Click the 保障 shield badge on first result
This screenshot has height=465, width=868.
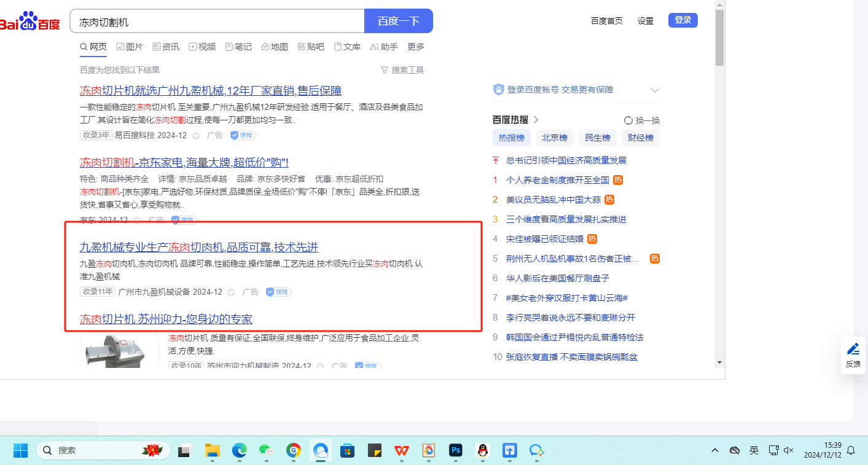click(243, 135)
